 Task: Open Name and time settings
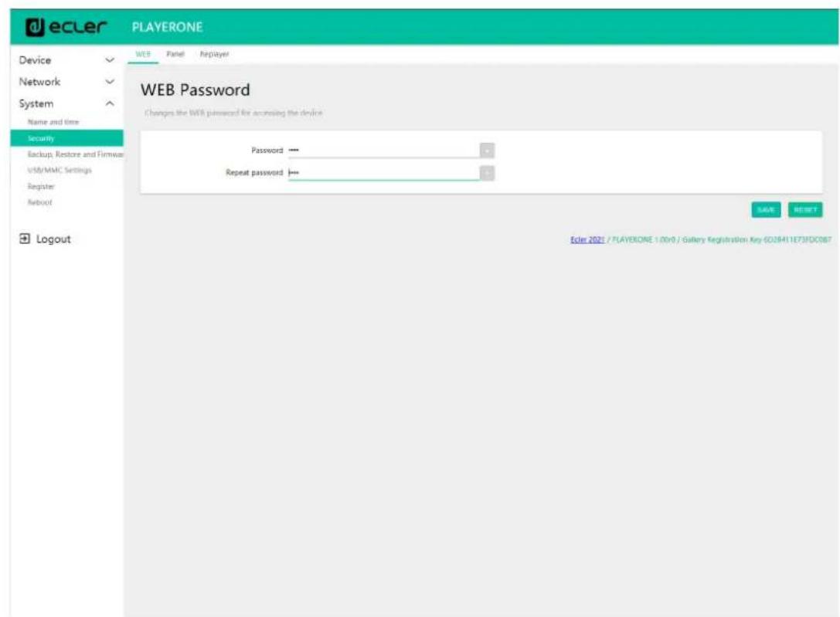[53, 122]
